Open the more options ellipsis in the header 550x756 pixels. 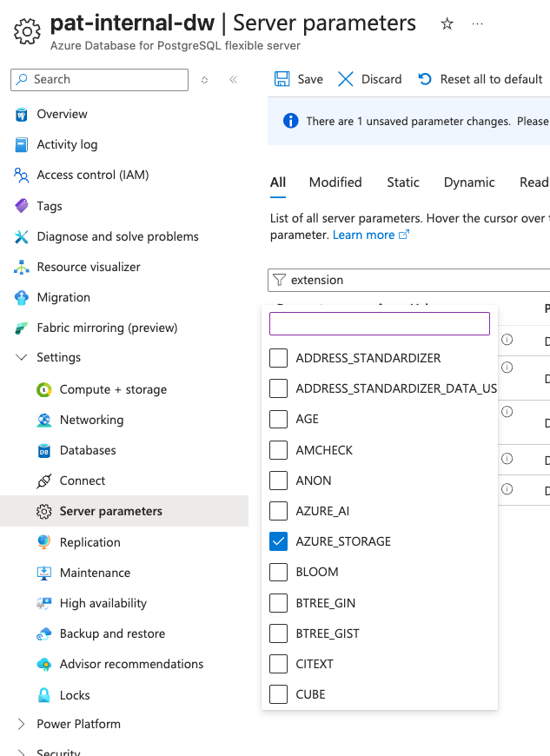pyautogui.click(x=477, y=23)
